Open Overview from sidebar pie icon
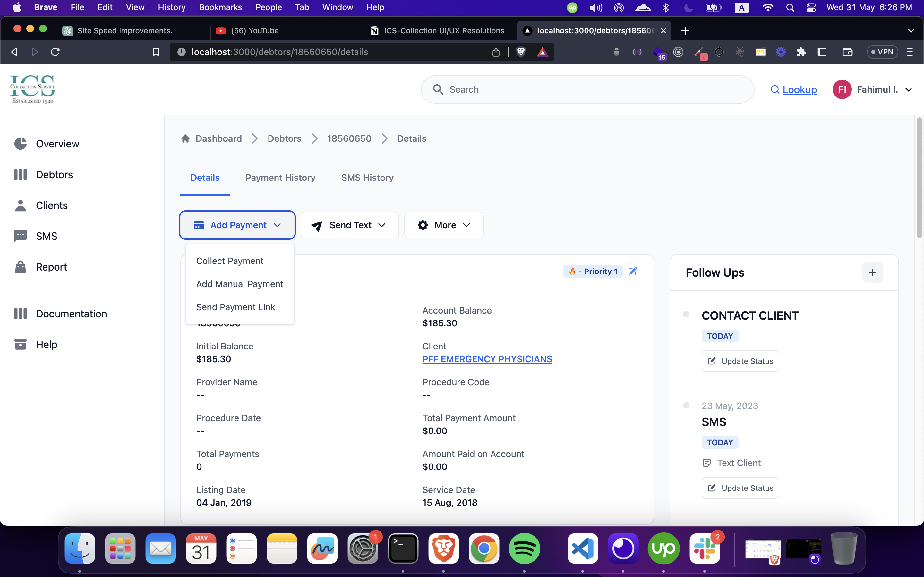This screenshot has width=924, height=577. click(21, 144)
